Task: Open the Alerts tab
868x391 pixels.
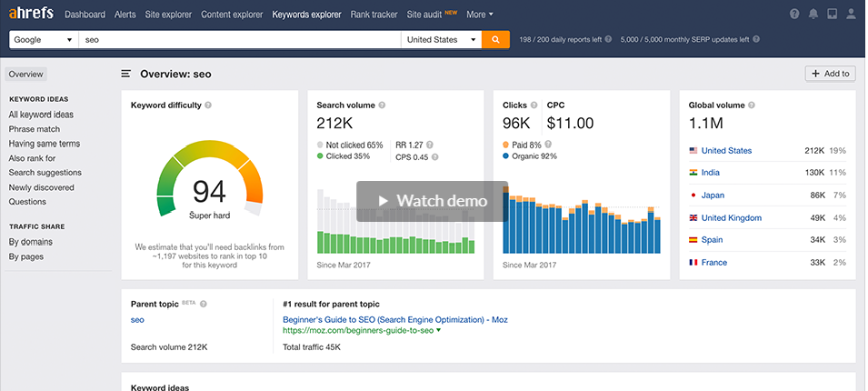Action: point(125,15)
